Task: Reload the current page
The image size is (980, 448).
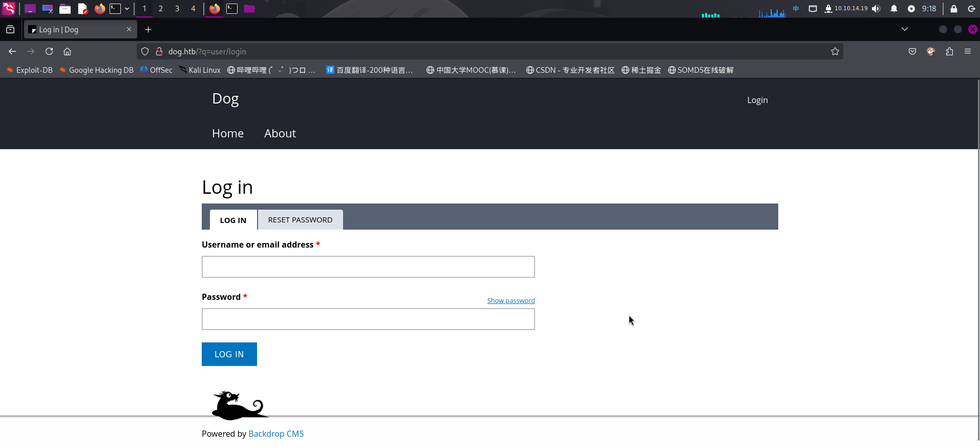Action: (49, 51)
